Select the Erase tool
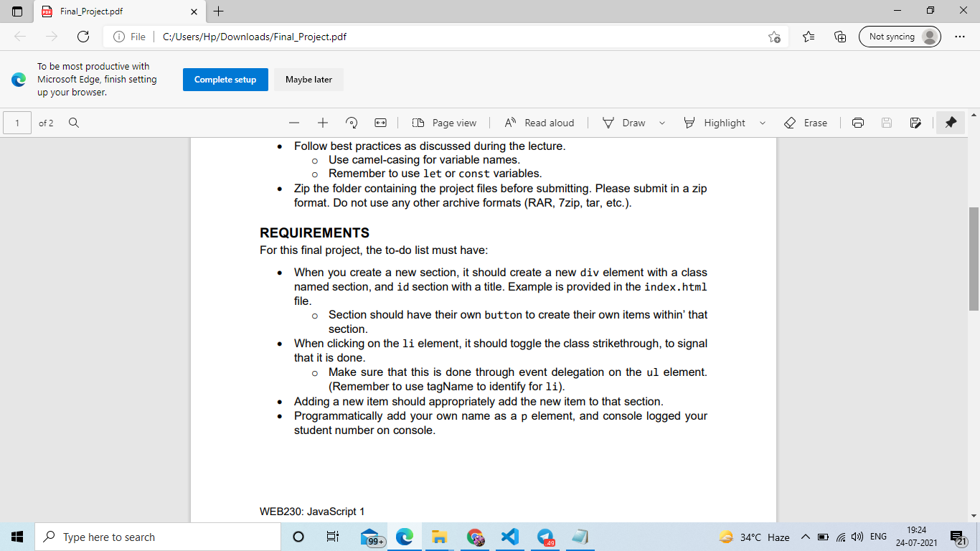This screenshot has width=980, height=551. pyautogui.click(x=806, y=123)
